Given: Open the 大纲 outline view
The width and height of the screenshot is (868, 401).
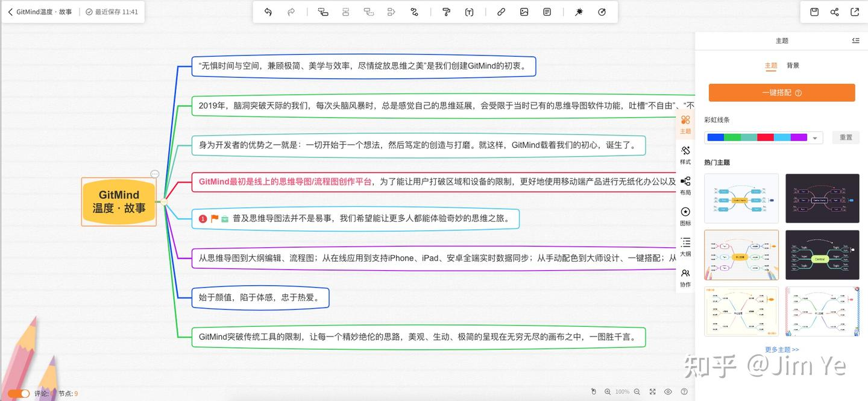Looking at the screenshot, I should coord(685,247).
